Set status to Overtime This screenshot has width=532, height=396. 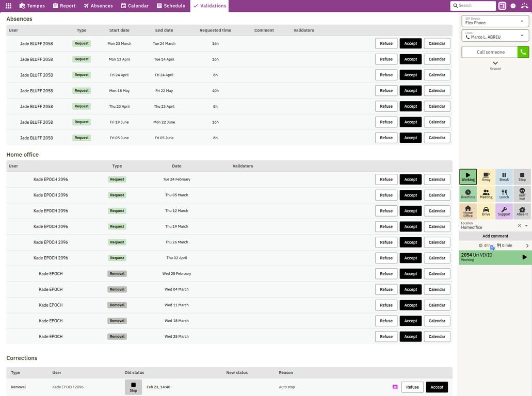tap(468, 194)
